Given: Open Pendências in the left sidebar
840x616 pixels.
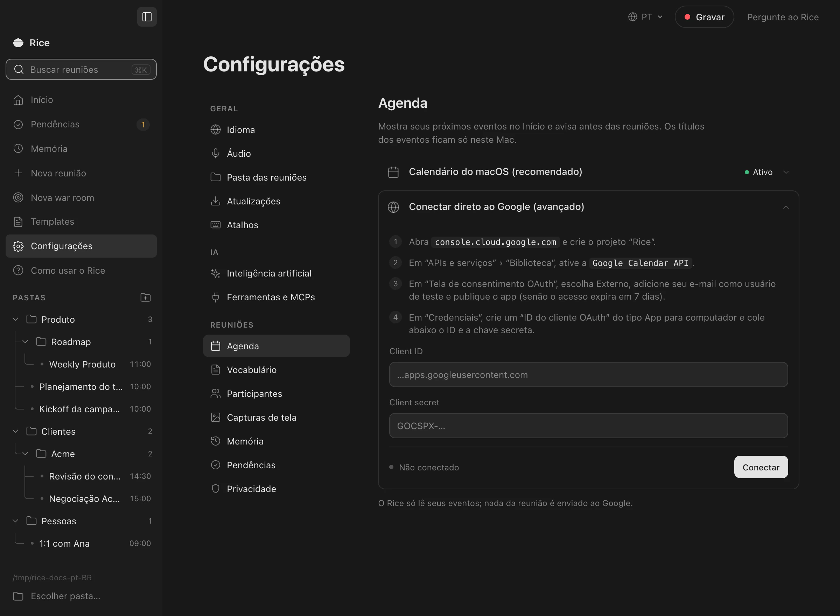Looking at the screenshot, I should click(x=81, y=124).
